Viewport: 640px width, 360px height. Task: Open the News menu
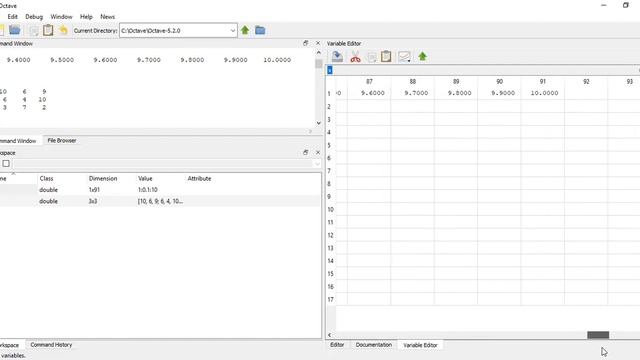pyautogui.click(x=107, y=17)
